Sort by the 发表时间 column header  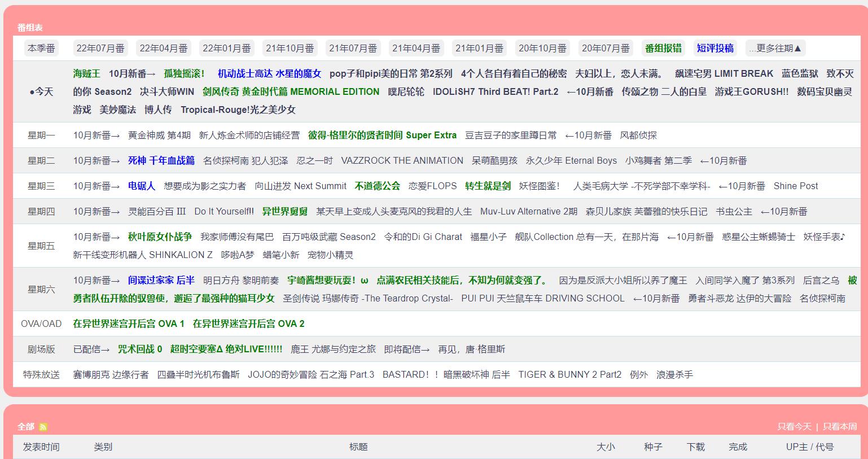(41, 447)
